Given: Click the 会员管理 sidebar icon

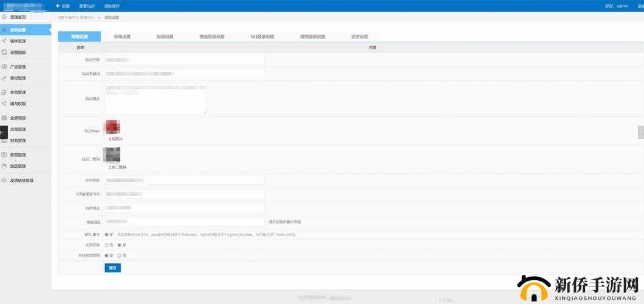Looking at the screenshot, I should 4,92.
